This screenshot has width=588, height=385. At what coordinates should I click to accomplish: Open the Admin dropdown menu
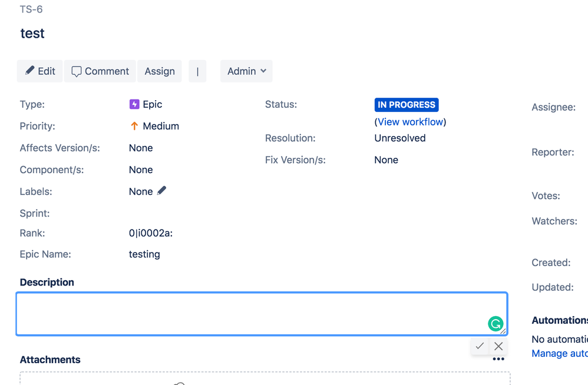click(246, 71)
